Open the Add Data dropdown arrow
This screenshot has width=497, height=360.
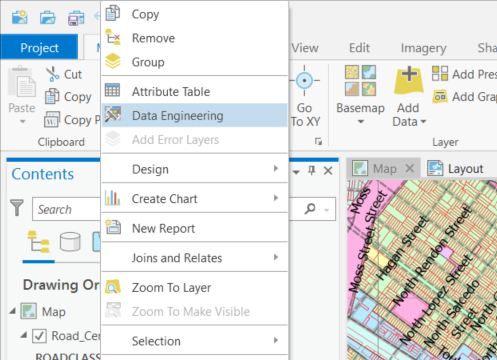(423, 122)
